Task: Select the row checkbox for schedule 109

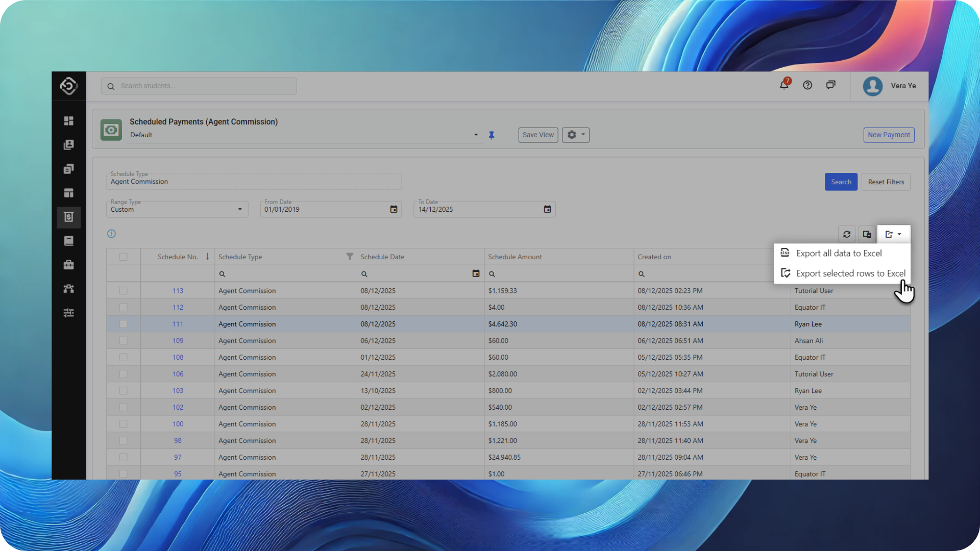Action: (123, 341)
